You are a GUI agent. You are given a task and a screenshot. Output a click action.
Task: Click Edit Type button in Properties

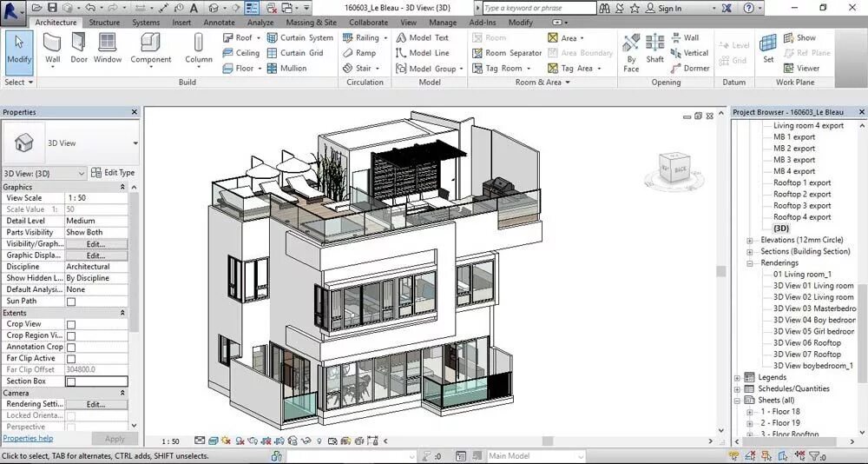click(113, 173)
